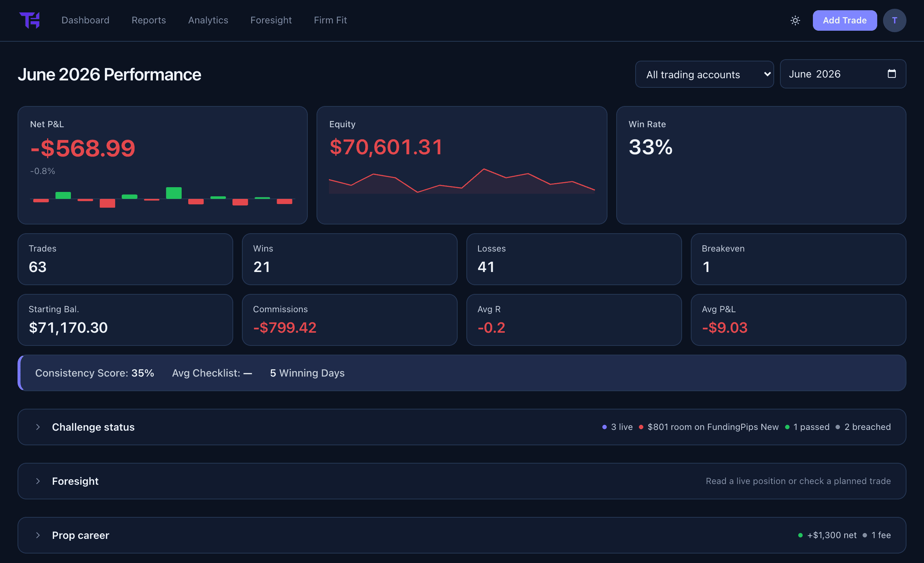Screen dimensions: 924x563
Task: Click the "+$1,300 net" prop career label
Action: point(827,535)
